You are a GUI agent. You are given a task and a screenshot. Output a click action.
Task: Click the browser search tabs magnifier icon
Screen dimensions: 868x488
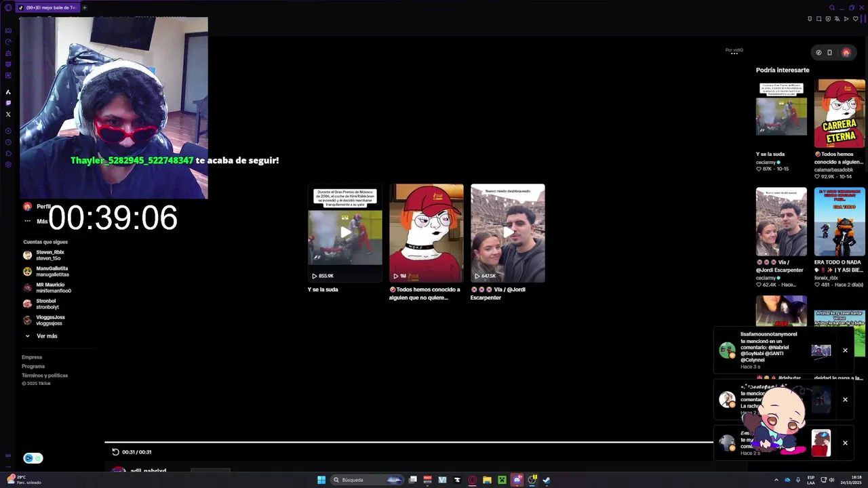(x=831, y=7)
